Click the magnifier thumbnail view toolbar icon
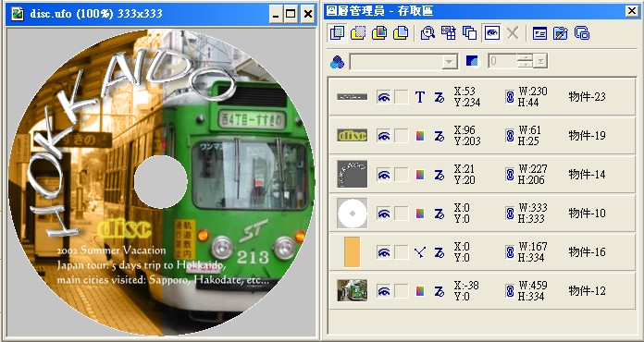This screenshot has height=342, width=644. (x=427, y=32)
